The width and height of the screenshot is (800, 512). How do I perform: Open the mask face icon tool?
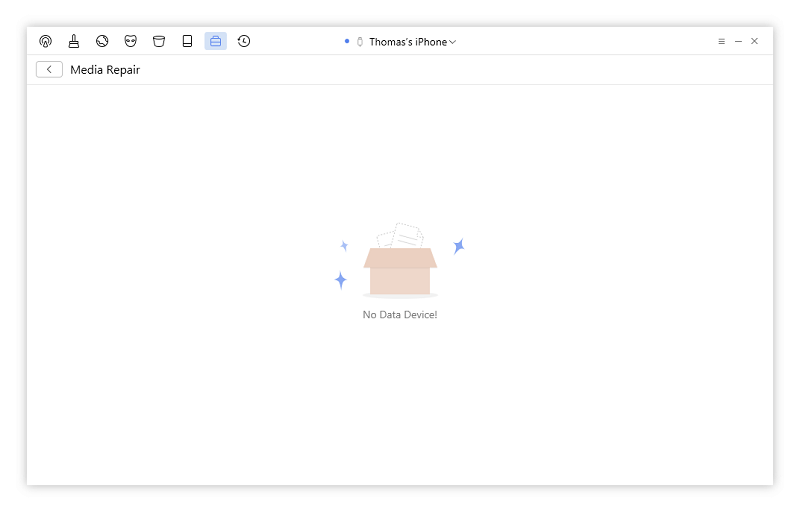[x=131, y=41]
